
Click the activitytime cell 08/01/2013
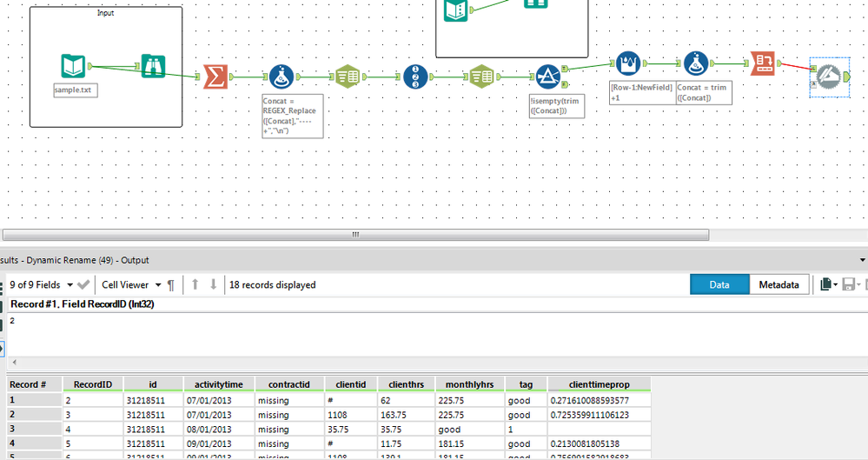click(x=219, y=429)
